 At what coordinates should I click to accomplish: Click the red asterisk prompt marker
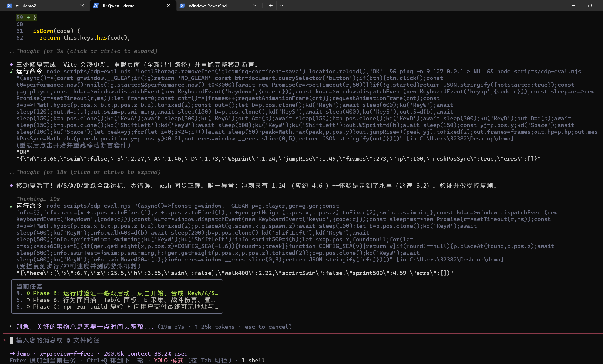click(5, 340)
